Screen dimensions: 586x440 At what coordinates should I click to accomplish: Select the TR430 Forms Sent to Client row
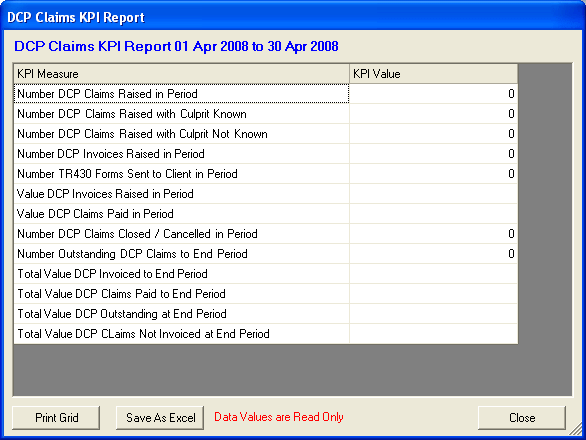click(x=266, y=174)
